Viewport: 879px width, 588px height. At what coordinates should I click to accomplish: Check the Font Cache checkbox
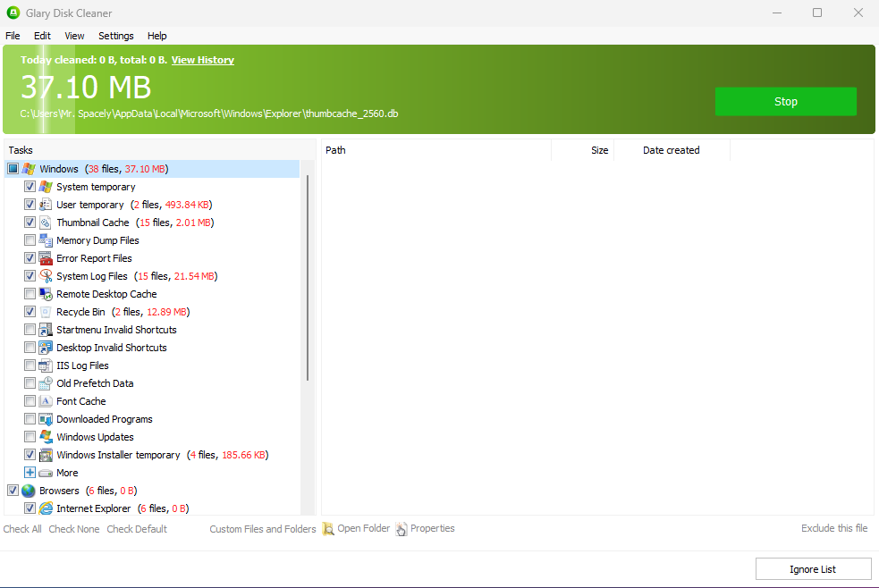click(30, 401)
